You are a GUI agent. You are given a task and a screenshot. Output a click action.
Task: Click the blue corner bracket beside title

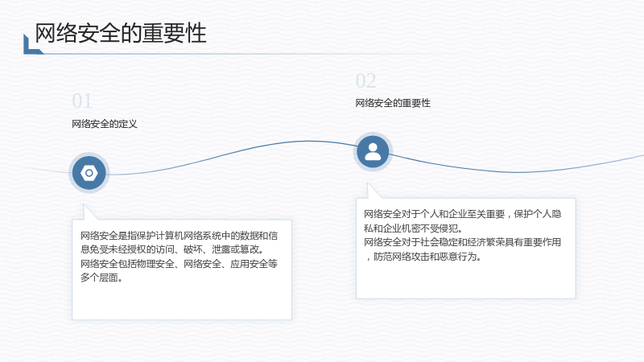click(x=31, y=45)
